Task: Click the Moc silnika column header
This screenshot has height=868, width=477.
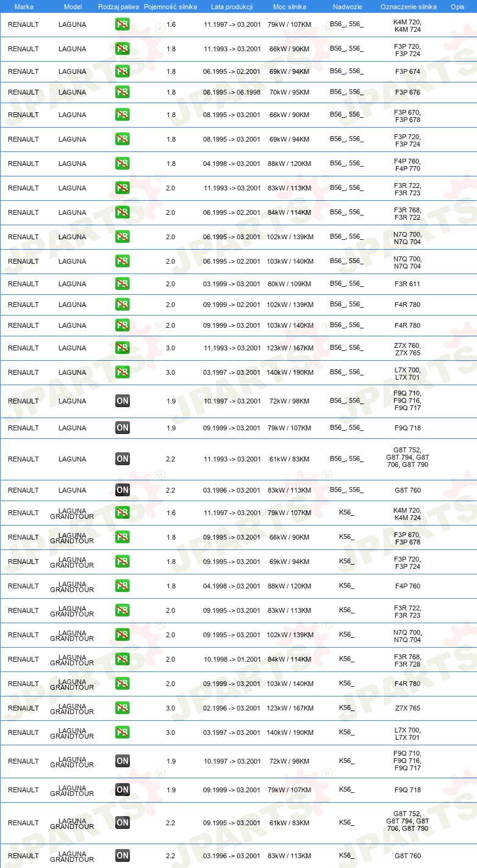Action: pos(290,7)
